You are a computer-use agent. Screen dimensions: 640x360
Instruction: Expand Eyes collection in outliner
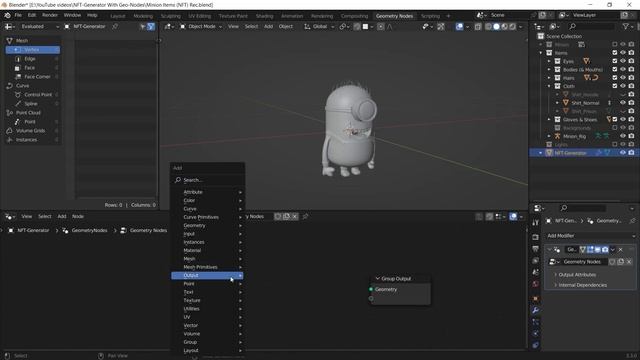click(549, 61)
